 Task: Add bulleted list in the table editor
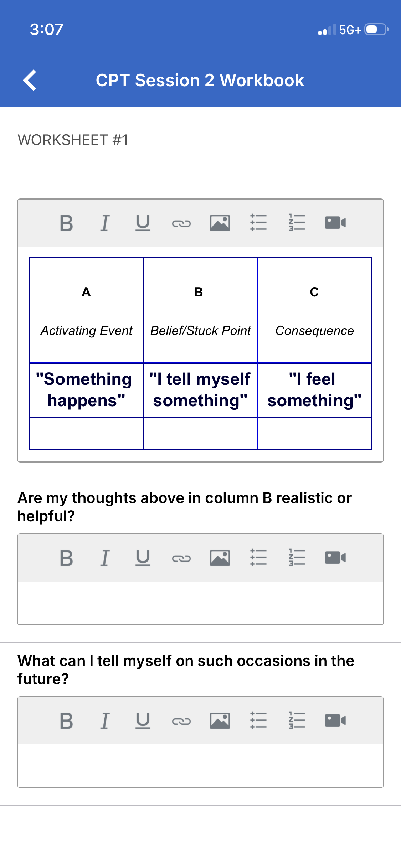(x=258, y=223)
